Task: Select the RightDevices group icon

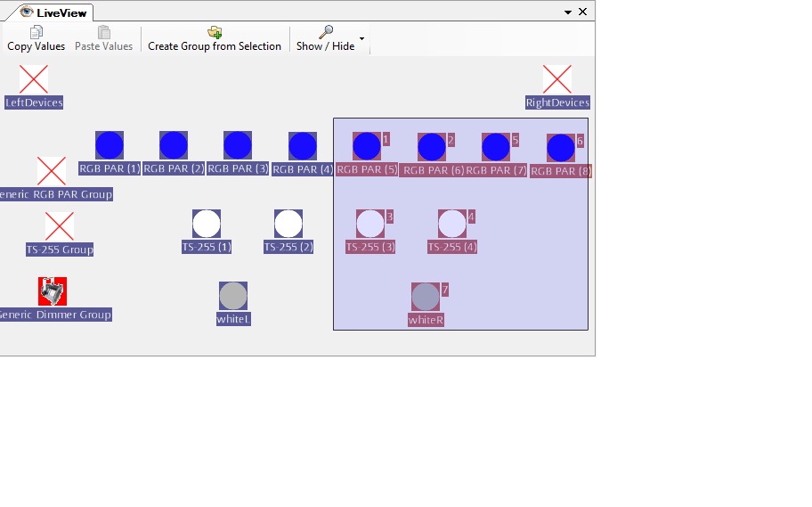Action: pyautogui.click(x=557, y=79)
